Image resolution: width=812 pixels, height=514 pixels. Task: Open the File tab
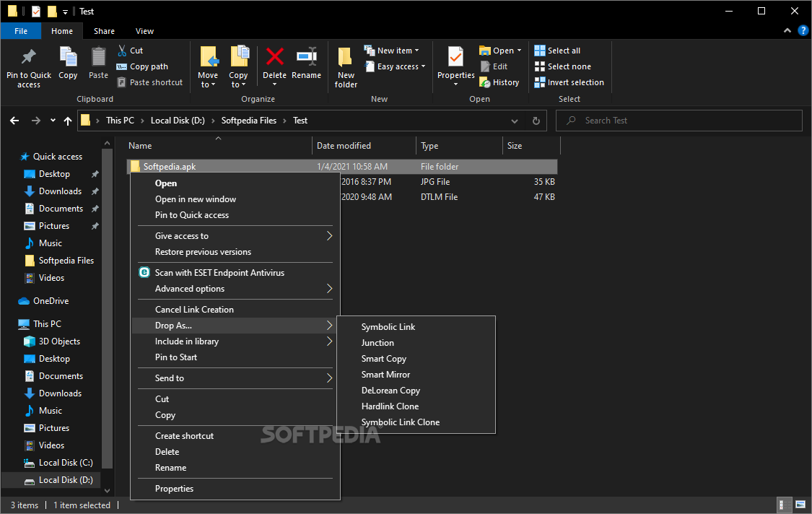point(21,31)
